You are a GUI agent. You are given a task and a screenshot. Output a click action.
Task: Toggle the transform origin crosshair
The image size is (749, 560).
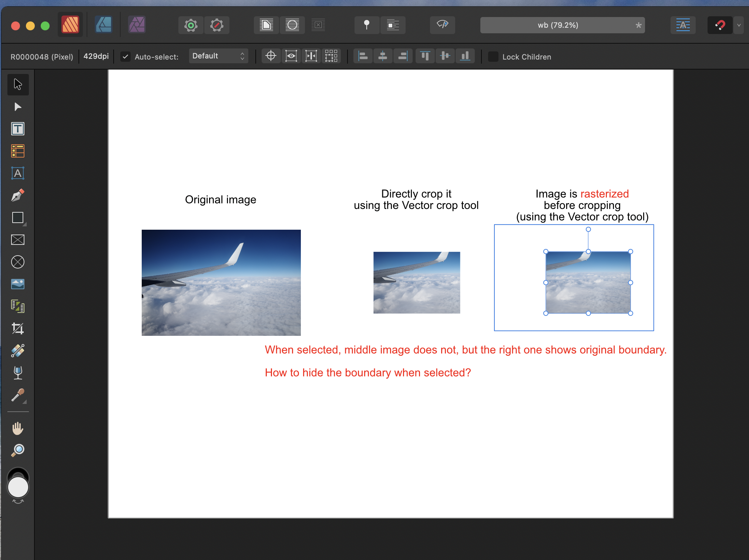pos(271,56)
